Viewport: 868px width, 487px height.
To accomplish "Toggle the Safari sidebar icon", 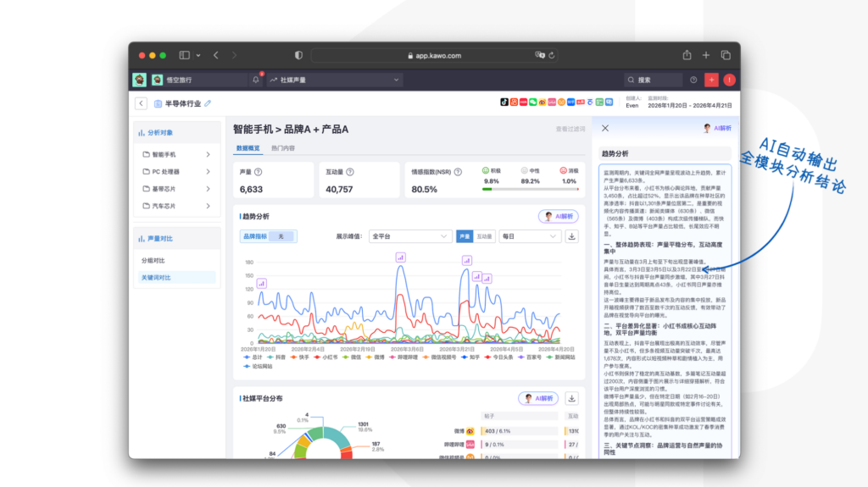I will point(184,55).
